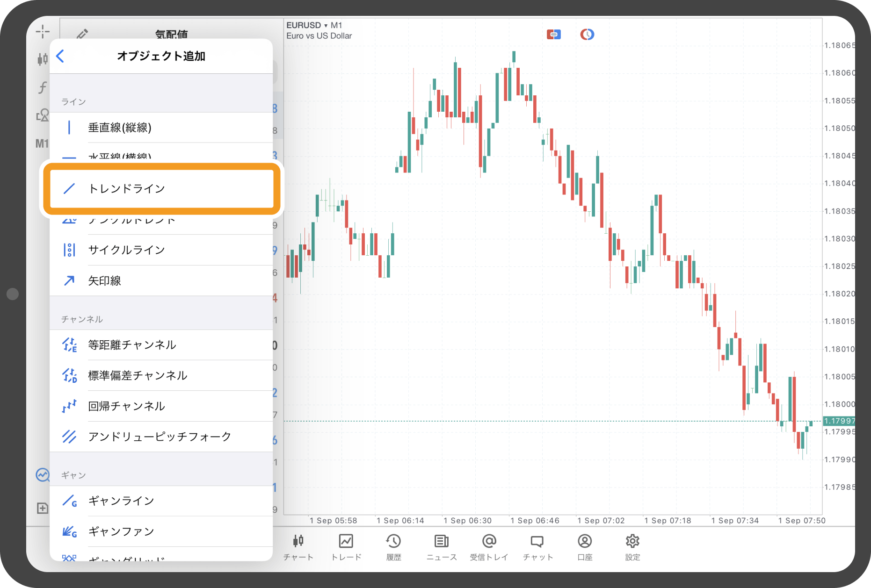Click the cycle lines icon
The width and height of the screenshot is (871, 588).
69,250
